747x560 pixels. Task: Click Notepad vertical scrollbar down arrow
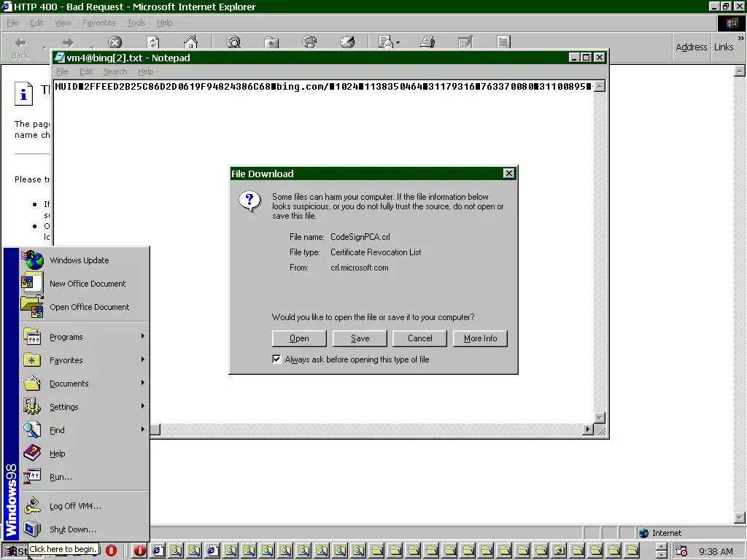(x=600, y=418)
